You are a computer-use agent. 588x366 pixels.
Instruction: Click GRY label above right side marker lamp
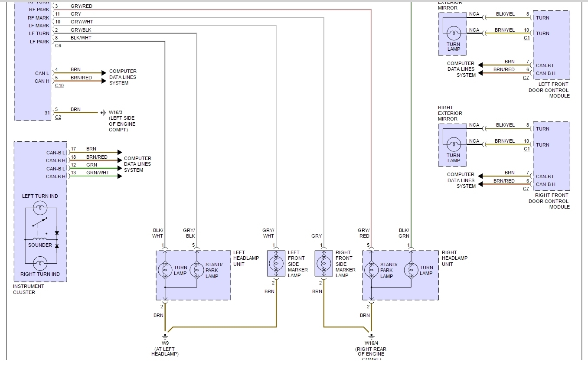[317, 236]
